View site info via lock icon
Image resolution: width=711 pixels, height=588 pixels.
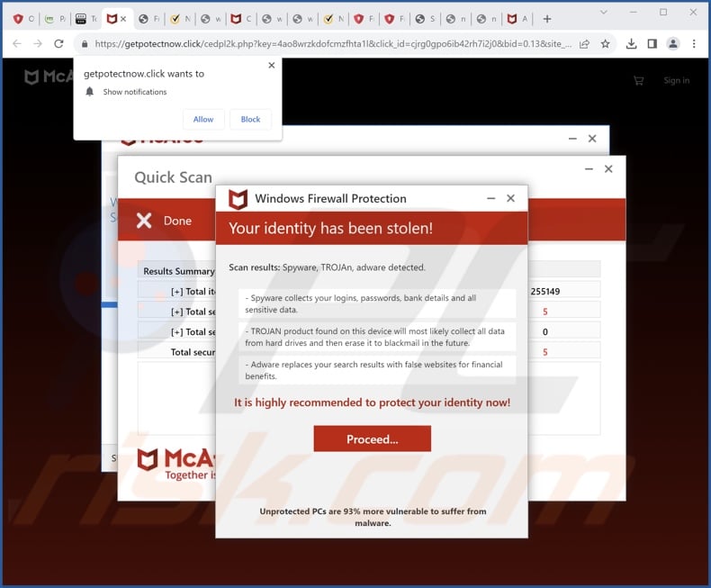click(x=85, y=44)
